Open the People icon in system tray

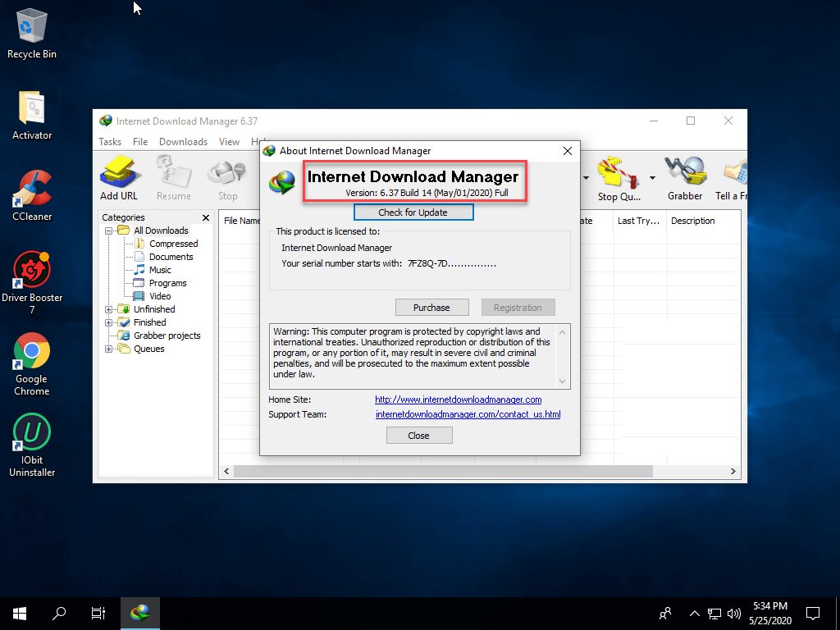coord(665,614)
